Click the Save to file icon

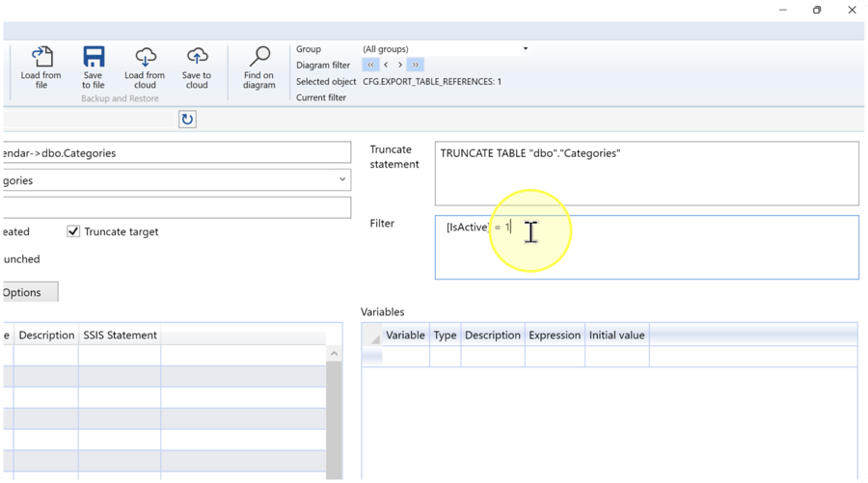[94, 57]
